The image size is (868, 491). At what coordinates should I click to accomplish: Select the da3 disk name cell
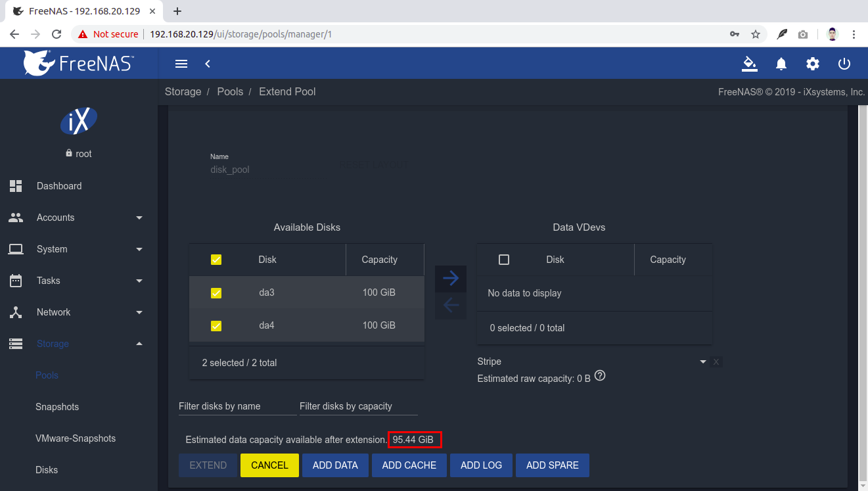click(267, 292)
